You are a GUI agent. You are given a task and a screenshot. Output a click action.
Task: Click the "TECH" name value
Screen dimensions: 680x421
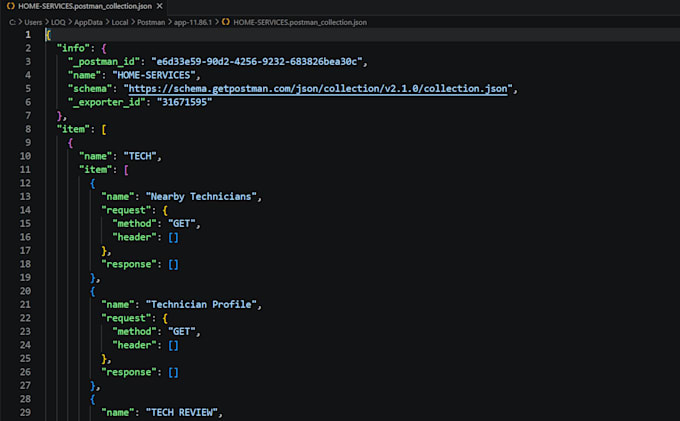tap(140, 156)
